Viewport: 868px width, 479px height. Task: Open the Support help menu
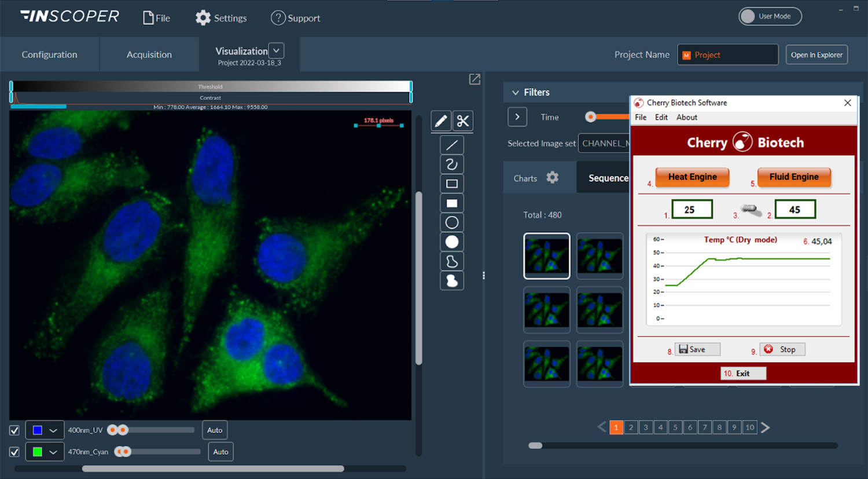pyautogui.click(x=295, y=18)
